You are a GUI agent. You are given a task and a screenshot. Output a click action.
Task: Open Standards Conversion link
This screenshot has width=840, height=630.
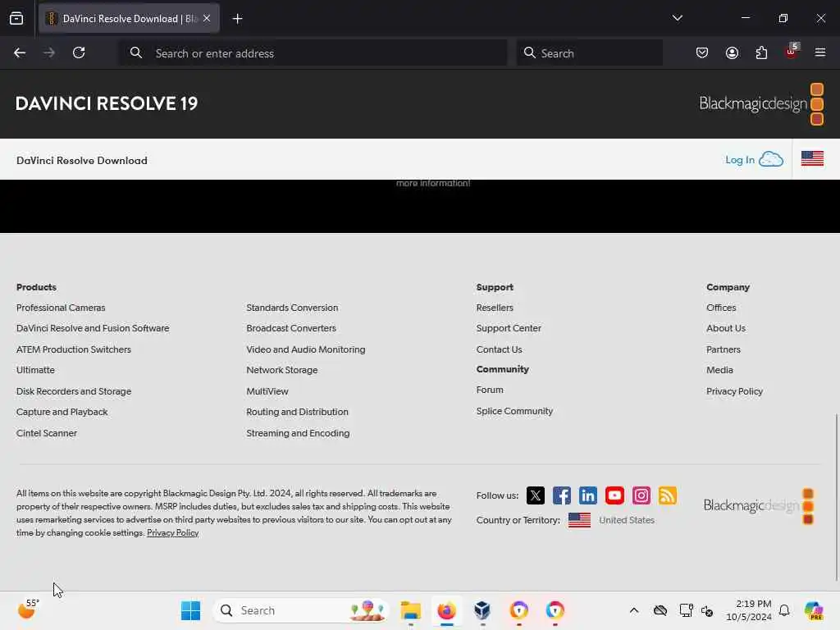[x=292, y=308]
